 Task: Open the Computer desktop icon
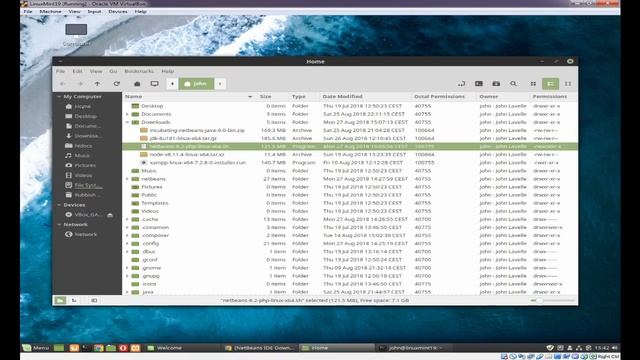point(76,35)
